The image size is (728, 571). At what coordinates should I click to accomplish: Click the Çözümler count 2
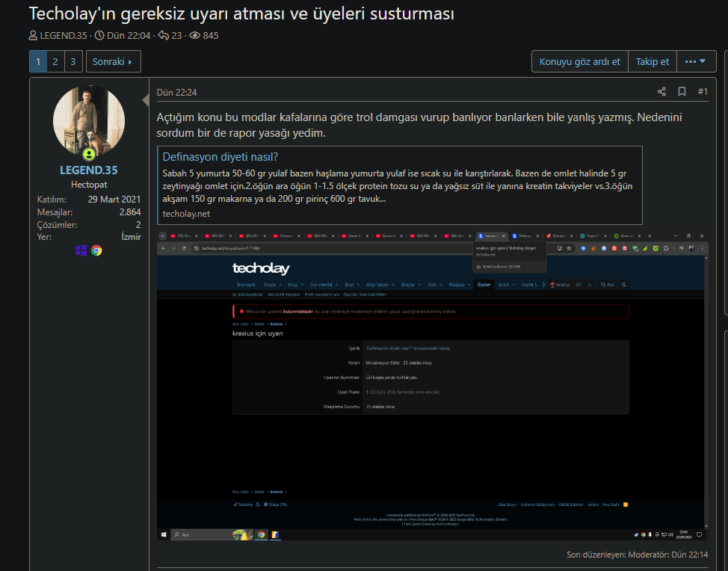(x=138, y=225)
